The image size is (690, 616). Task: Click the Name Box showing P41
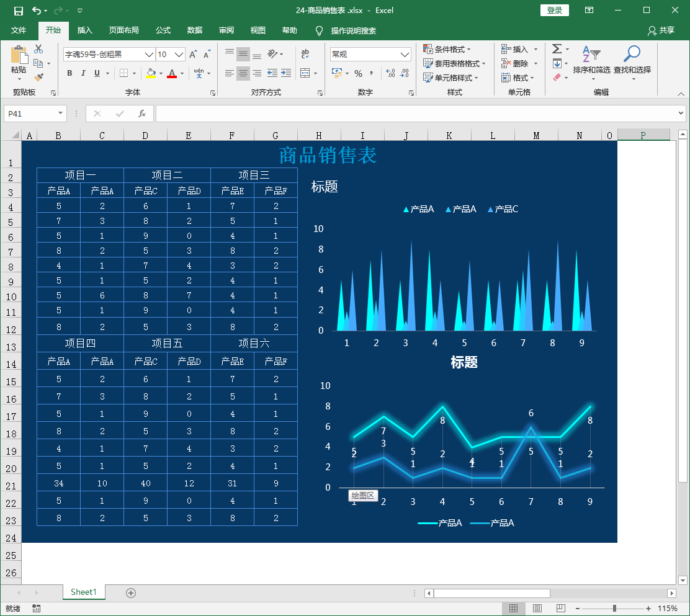[35, 114]
